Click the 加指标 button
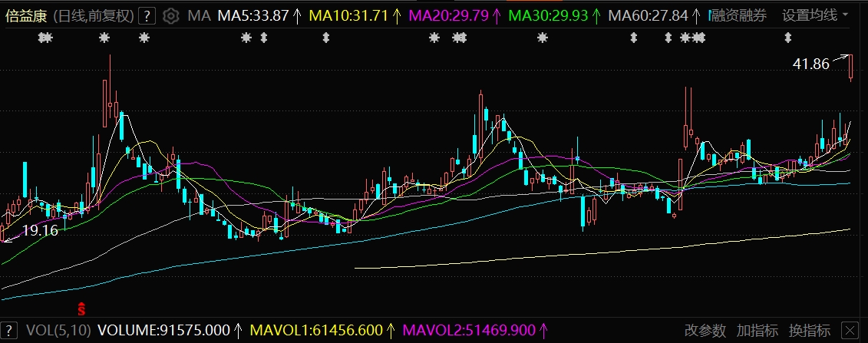This screenshot has width=868, height=343. point(757,331)
